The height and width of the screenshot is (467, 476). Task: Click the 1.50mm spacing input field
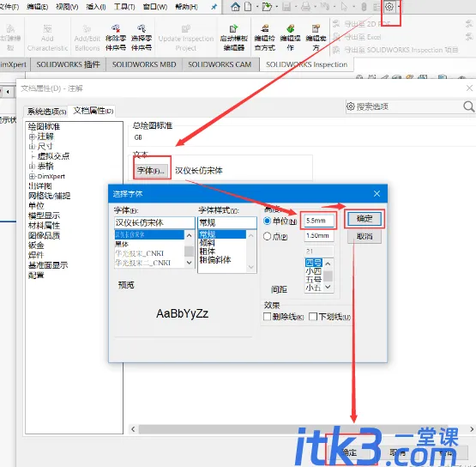319,235
